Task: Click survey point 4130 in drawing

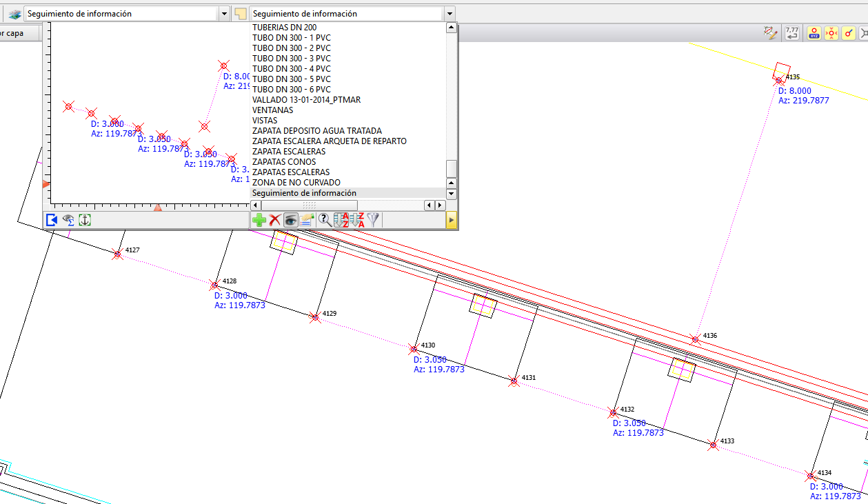Action: (414, 349)
